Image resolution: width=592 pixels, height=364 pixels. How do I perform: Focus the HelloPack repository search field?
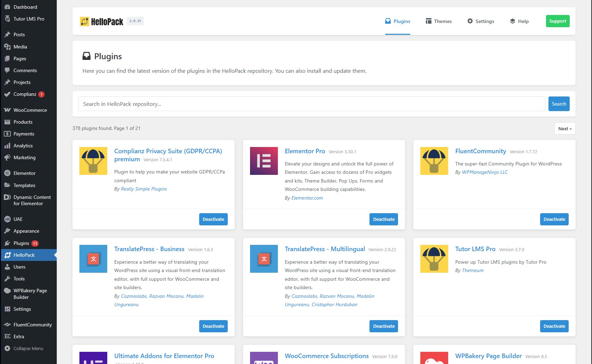pos(311,104)
